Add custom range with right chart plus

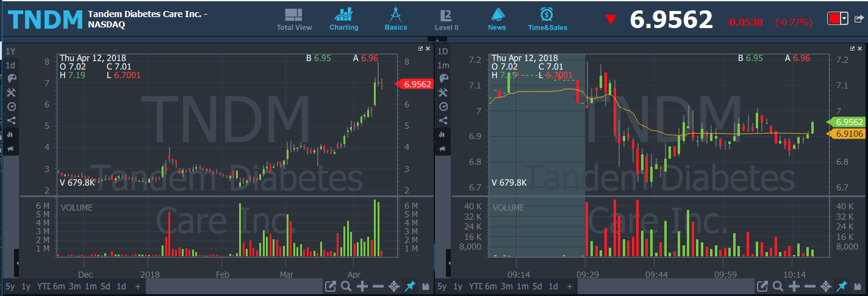point(570,286)
